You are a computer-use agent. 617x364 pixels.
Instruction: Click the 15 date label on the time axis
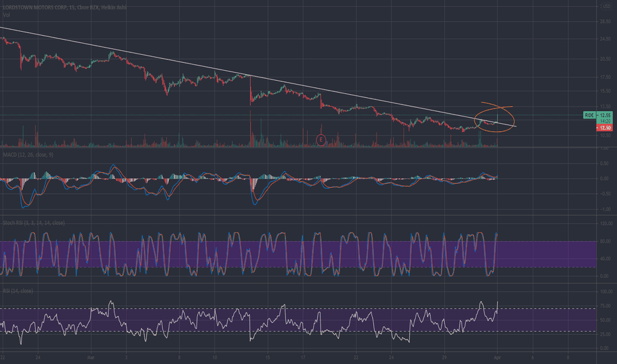[267, 357]
